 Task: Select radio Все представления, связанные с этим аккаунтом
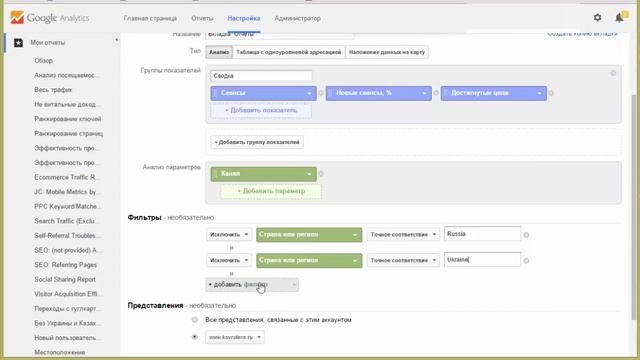tap(195, 320)
